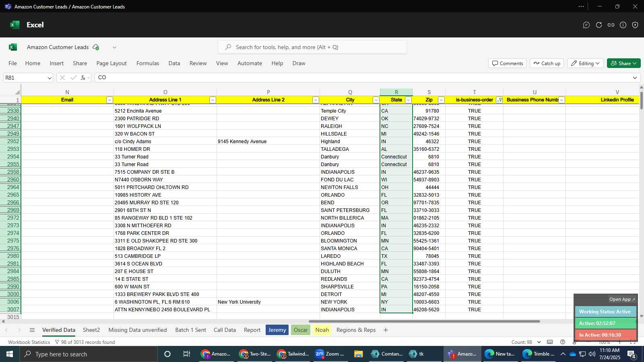The height and width of the screenshot is (362, 644).
Task: Open Windows Start menu
Action: (10, 354)
